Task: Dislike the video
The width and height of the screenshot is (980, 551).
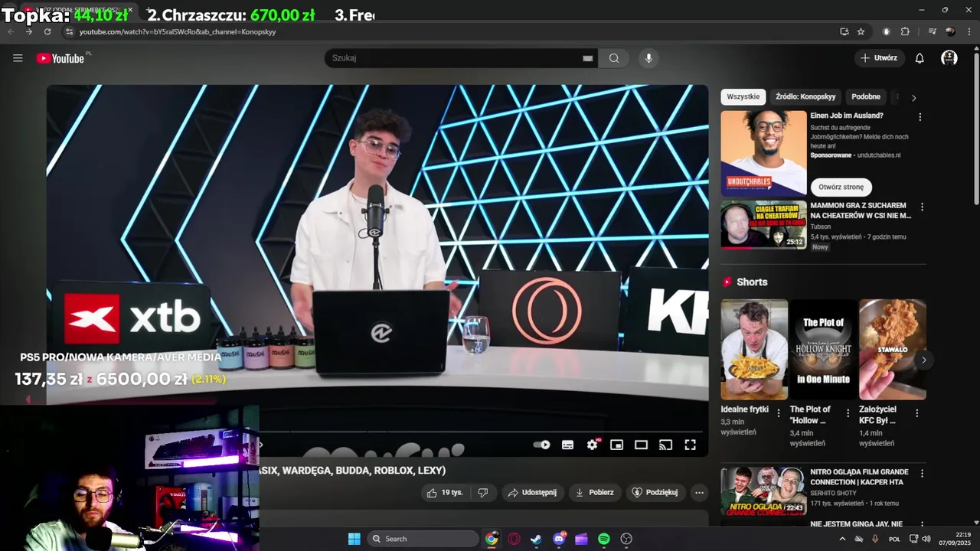Action: (x=482, y=492)
